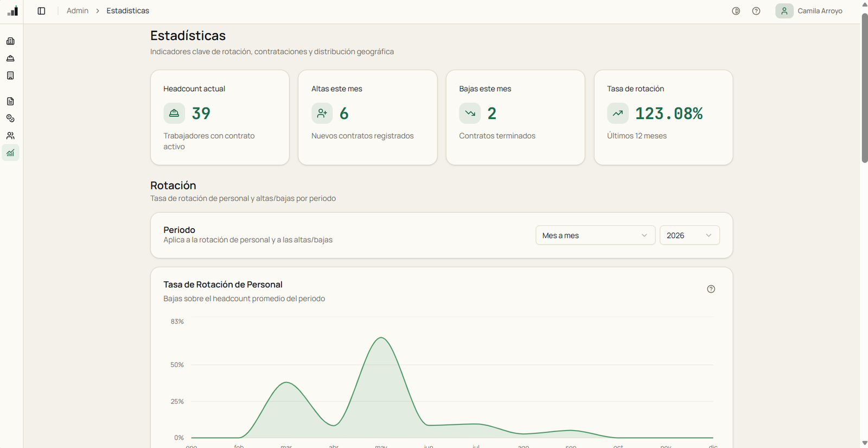Open the Camila Arroyo user menu
The width and height of the screenshot is (868, 448).
tap(809, 11)
